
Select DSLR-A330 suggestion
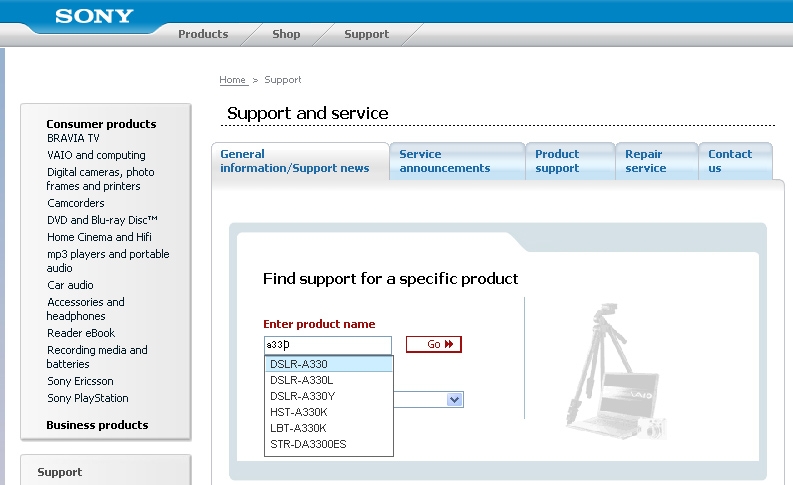coord(329,364)
